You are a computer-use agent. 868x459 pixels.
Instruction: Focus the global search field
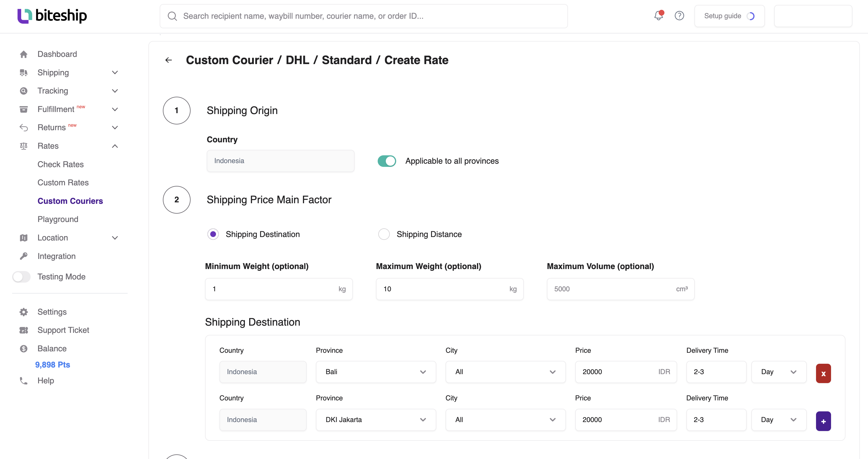(x=364, y=16)
